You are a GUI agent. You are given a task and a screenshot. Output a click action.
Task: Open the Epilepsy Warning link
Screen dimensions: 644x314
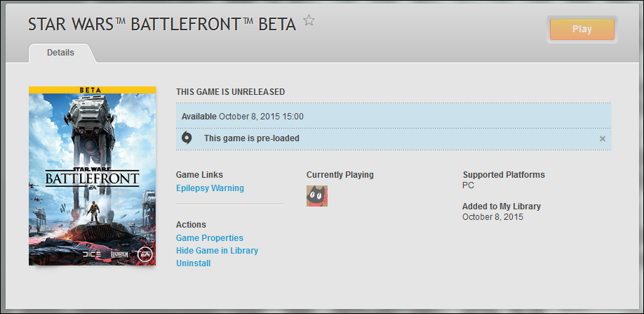coord(210,188)
